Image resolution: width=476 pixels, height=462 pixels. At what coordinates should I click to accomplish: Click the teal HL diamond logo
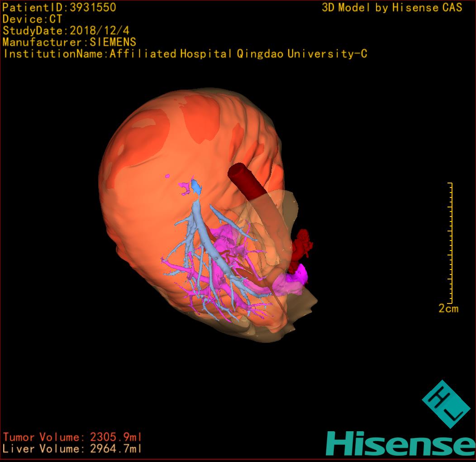[x=446, y=404]
